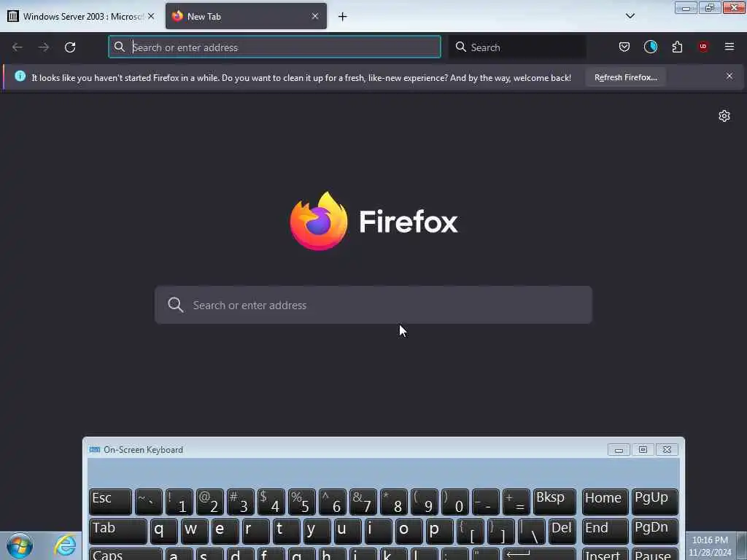Click the blue circular profile icon
This screenshot has width=747, height=560.
[x=650, y=47]
